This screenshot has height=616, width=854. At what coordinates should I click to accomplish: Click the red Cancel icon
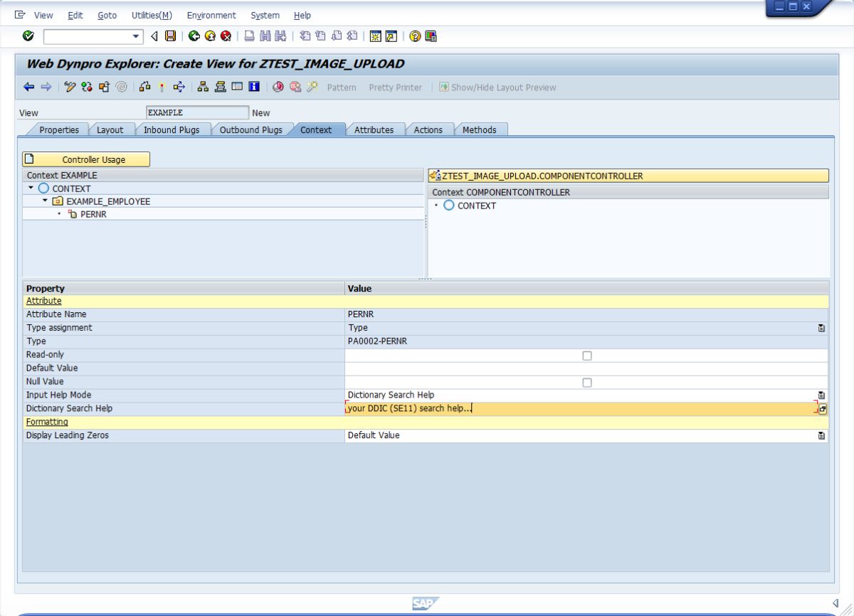point(226,36)
